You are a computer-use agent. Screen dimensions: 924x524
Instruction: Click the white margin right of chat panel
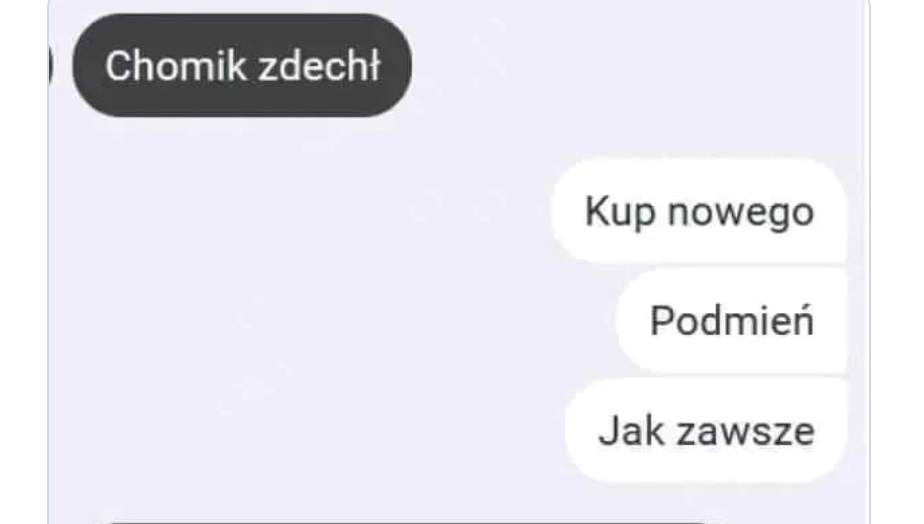(897, 262)
